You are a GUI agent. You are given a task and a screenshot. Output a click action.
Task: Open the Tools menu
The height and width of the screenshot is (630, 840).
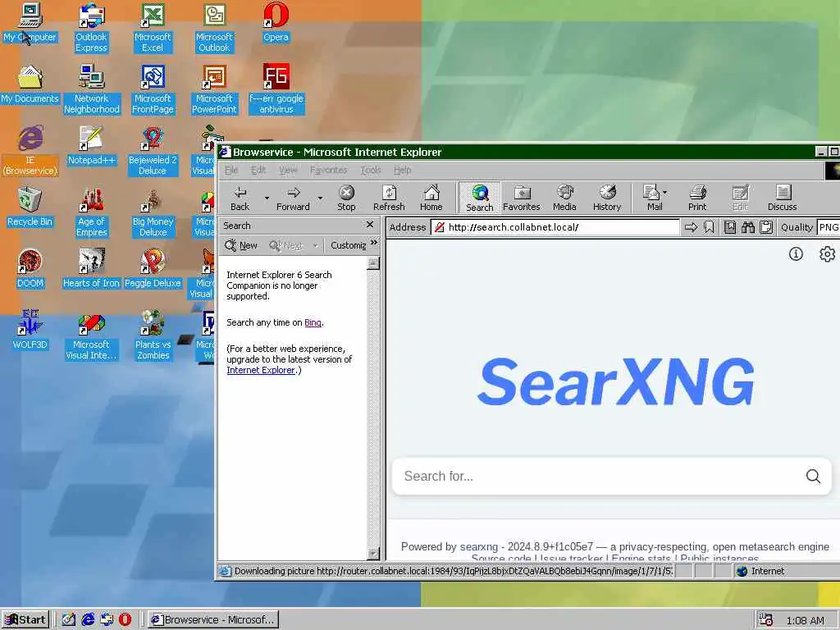coord(370,170)
